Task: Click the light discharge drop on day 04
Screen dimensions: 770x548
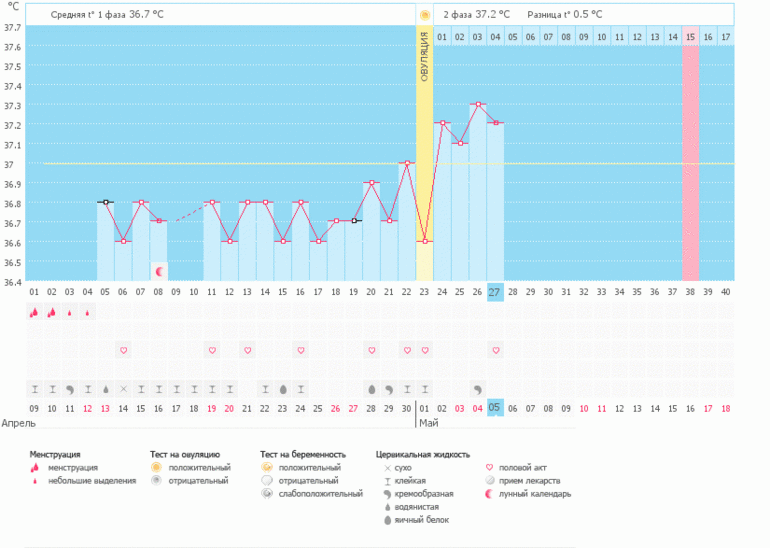Action: tap(87, 312)
